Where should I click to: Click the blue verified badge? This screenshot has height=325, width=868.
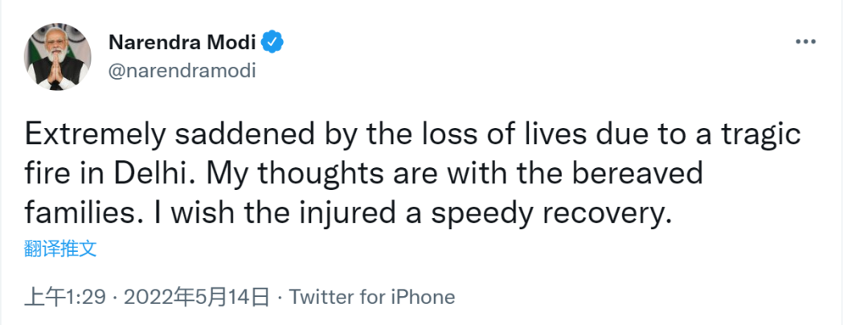coord(273,41)
